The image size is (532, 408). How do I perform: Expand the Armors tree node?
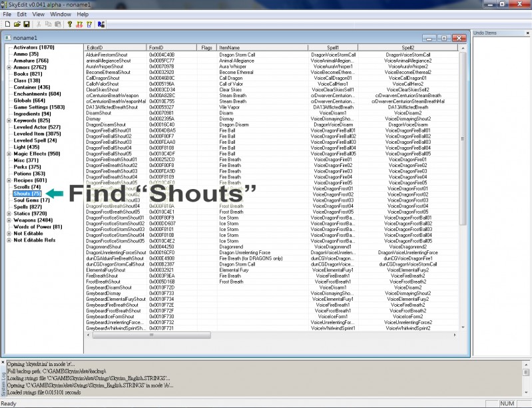point(9,67)
